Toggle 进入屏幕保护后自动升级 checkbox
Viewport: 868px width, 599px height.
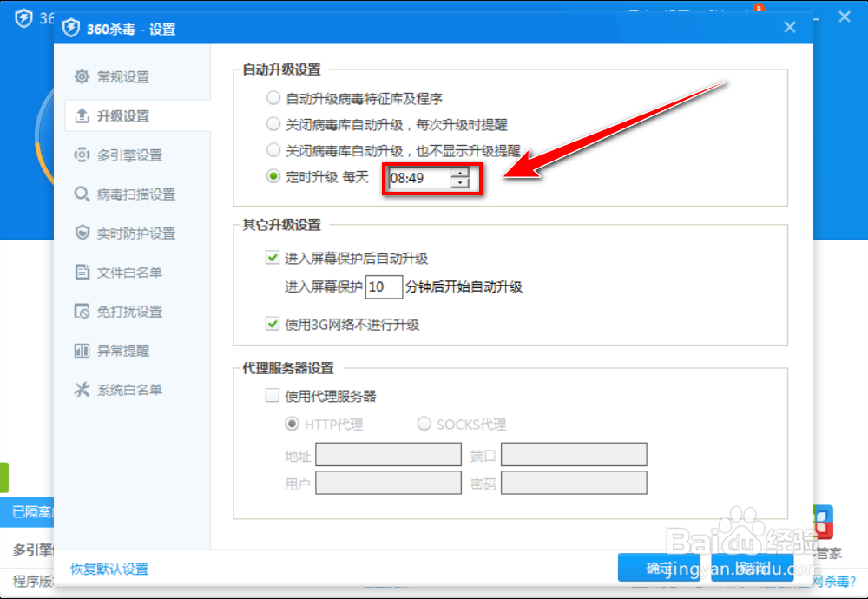click(273, 258)
